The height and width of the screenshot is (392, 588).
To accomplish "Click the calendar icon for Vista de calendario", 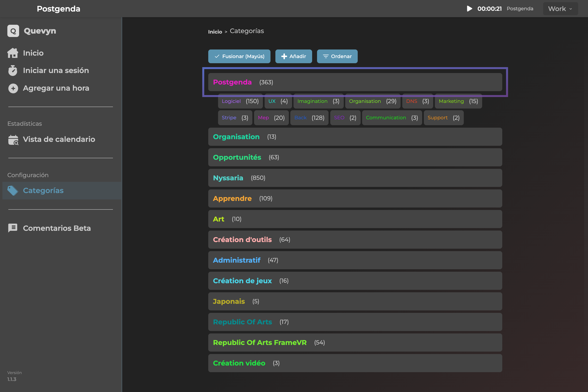I will (13, 140).
